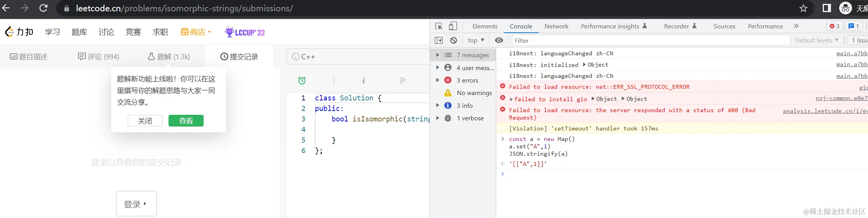Screen dimensions: 868x218
Task: Open 题库 in the top navigation
Action: click(x=79, y=32)
